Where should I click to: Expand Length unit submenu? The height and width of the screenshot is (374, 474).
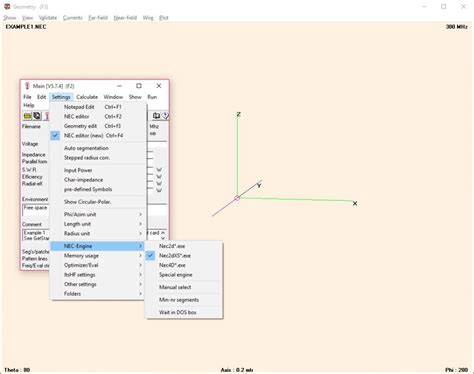click(98, 224)
